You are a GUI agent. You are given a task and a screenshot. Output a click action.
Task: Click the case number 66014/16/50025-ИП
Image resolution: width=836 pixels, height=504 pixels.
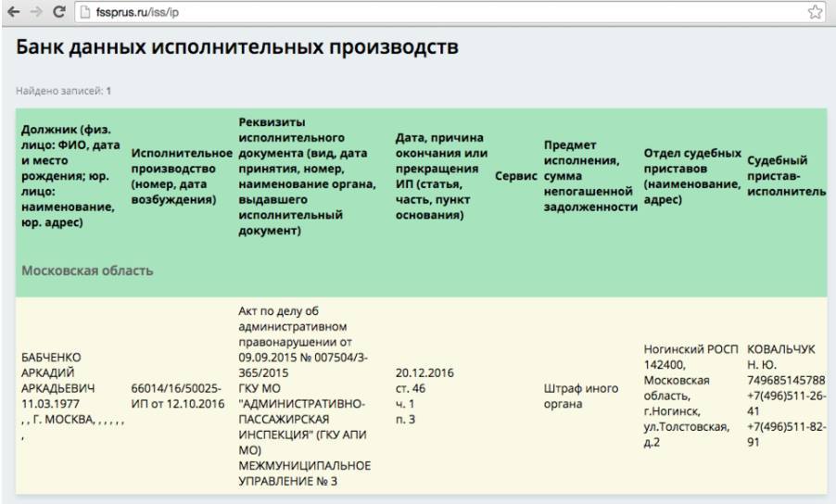pos(177,395)
